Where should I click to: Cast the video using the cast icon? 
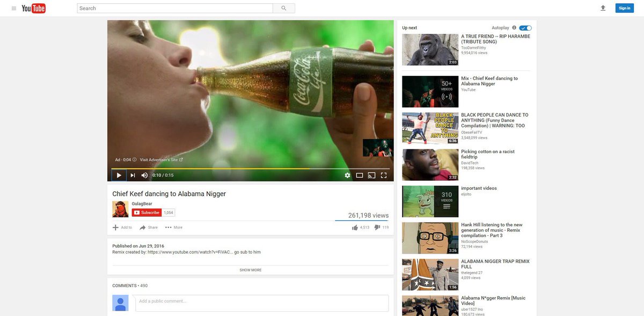pos(371,175)
